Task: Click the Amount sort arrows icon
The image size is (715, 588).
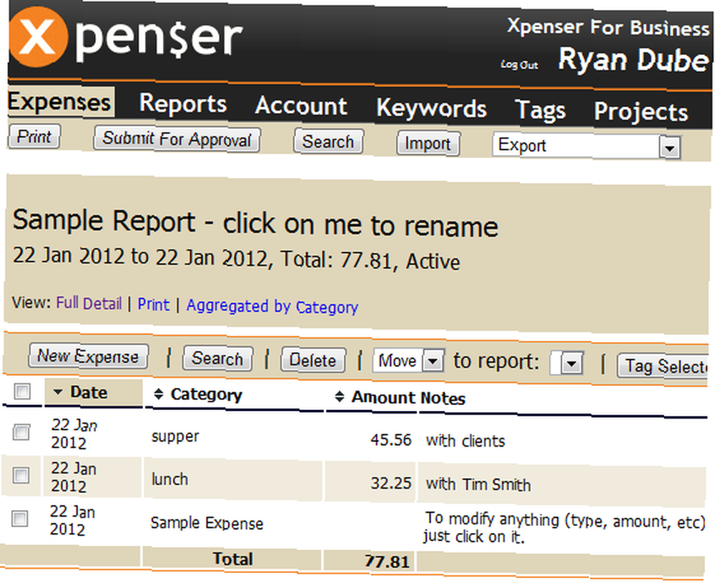Action: (x=339, y=396)
